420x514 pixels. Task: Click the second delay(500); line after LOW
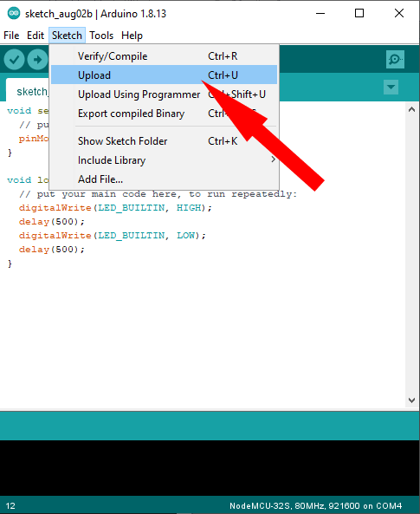pos(52,250)
